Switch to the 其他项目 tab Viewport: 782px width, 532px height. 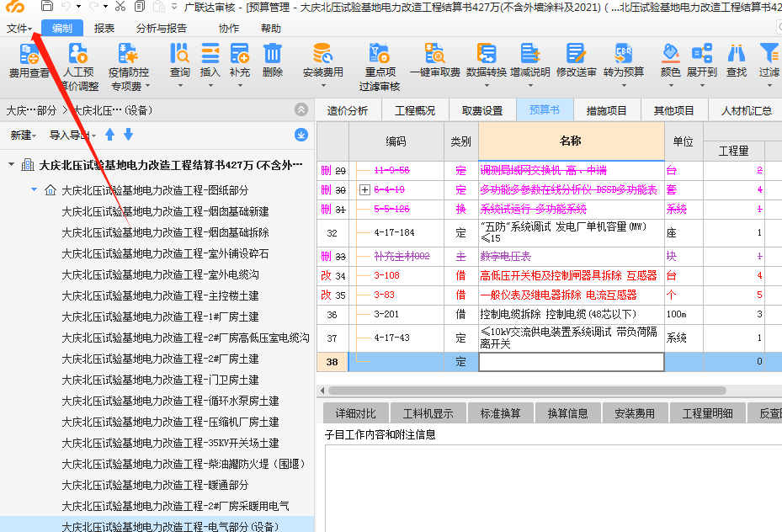[x=673, y=110]
